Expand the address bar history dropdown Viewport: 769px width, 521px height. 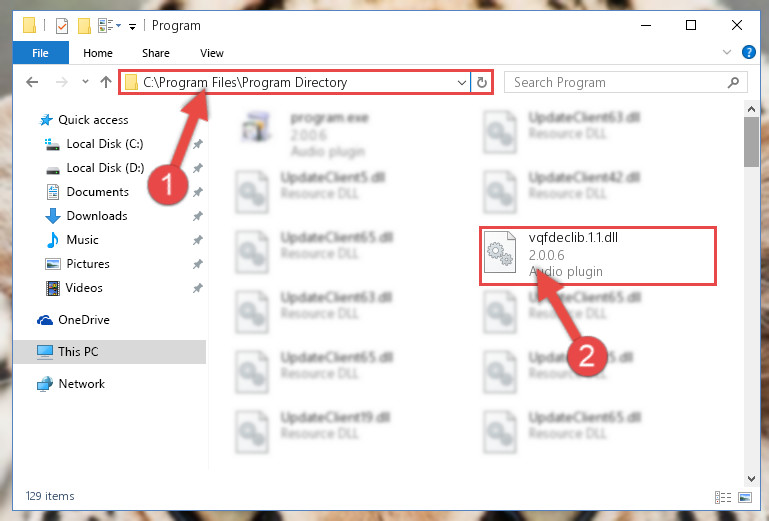pyautogui.click(x=461, y=82)
